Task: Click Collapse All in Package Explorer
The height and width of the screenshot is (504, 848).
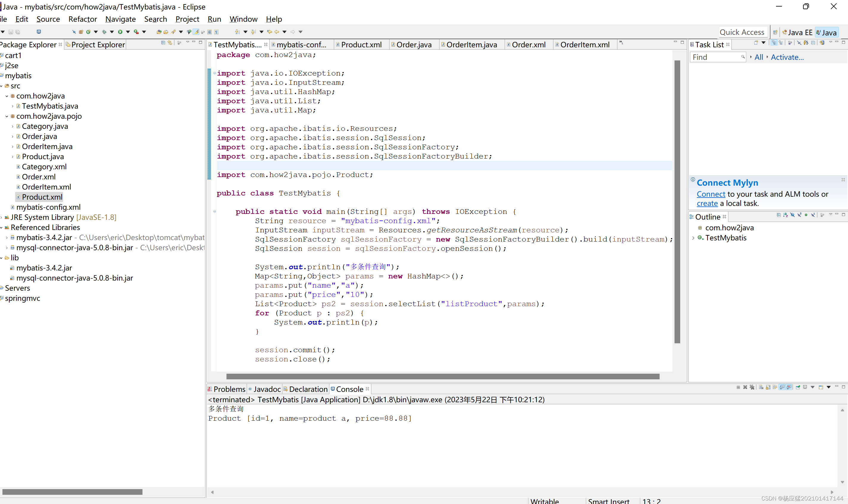Action: coord(163,43)
